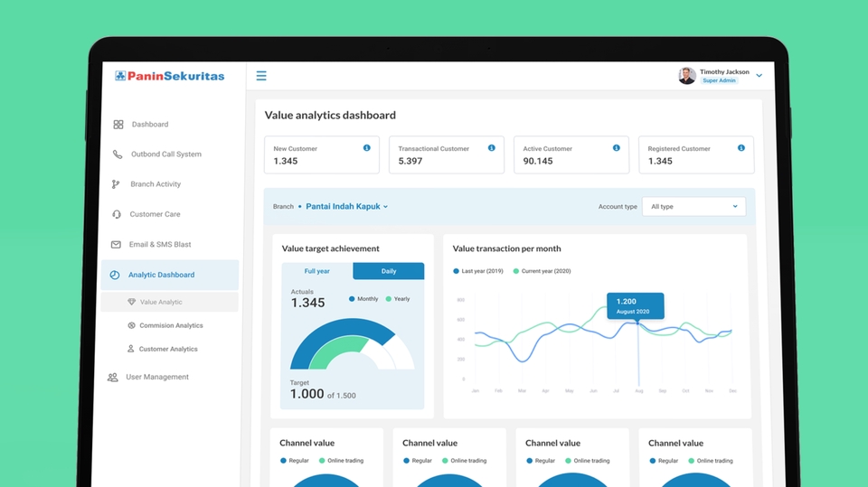Open Dashboard from sidebar grid icon
The height and width of the screenshot is (487, 868).
pyautogui.click(x=118, y=125)
